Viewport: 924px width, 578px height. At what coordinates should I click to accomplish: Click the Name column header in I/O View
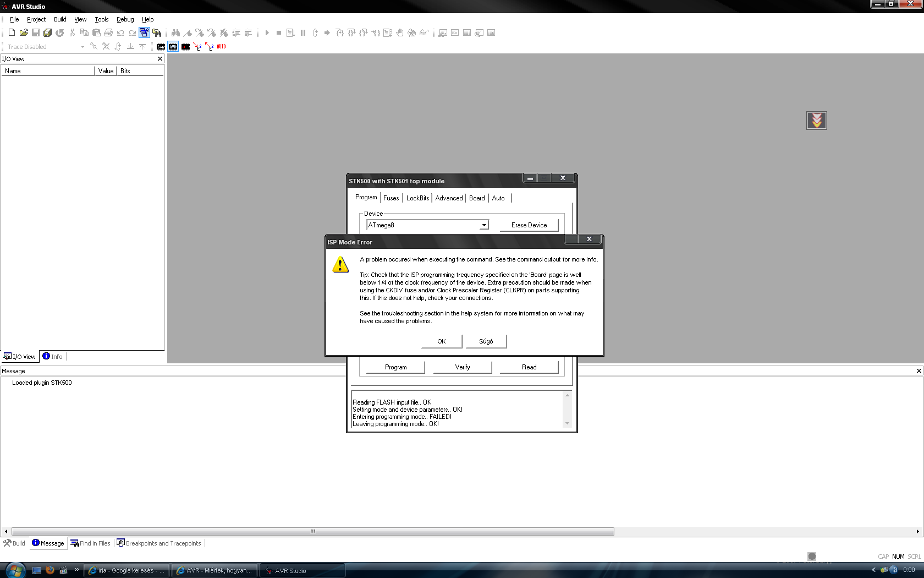48,71
